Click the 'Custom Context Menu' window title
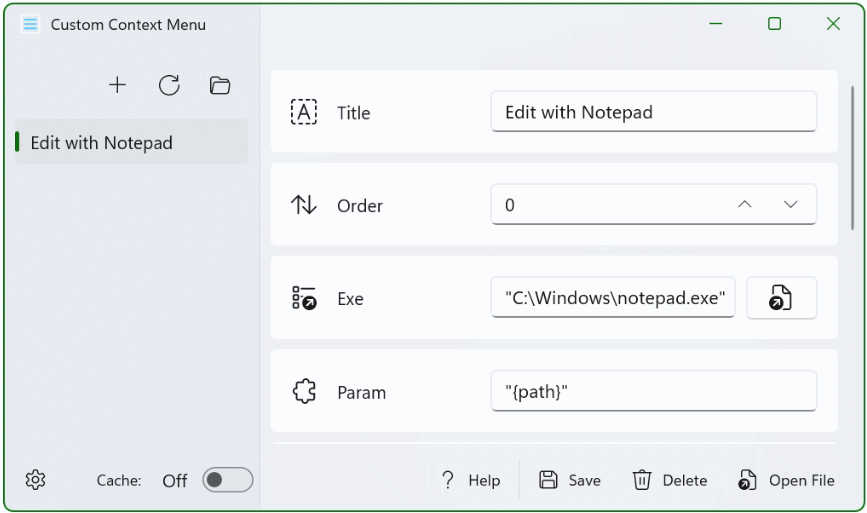 pos(128,25)
